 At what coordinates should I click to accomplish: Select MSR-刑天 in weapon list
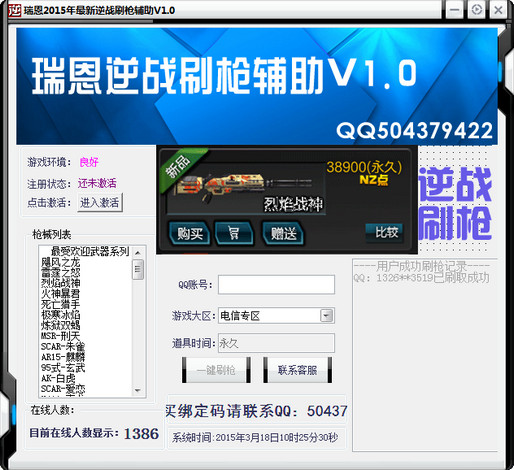pyautogui.click(x=61, y=336)
